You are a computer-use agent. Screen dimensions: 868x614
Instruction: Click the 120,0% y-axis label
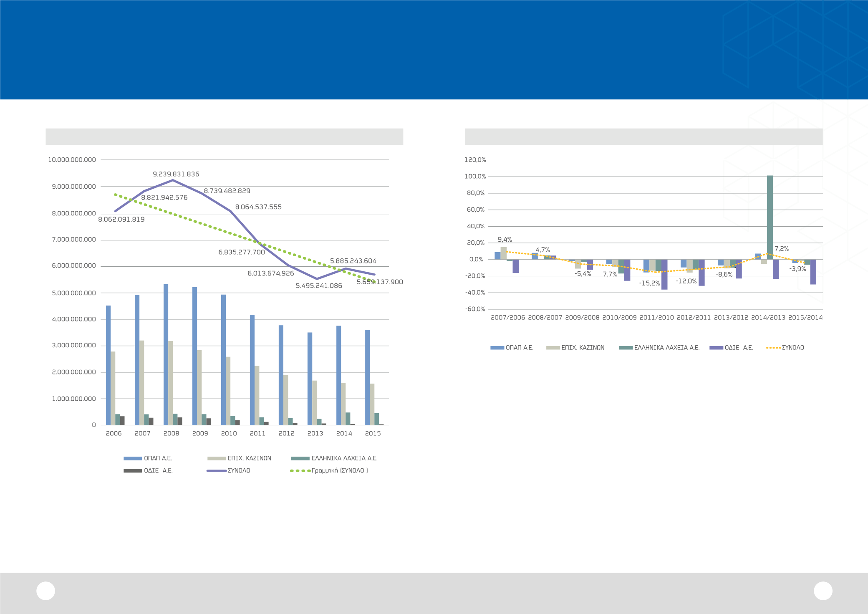(x=475, y=160)
